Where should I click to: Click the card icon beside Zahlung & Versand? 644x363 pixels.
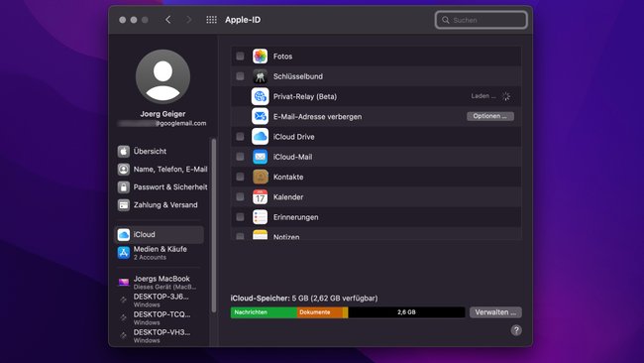click(x=124, y=204)
